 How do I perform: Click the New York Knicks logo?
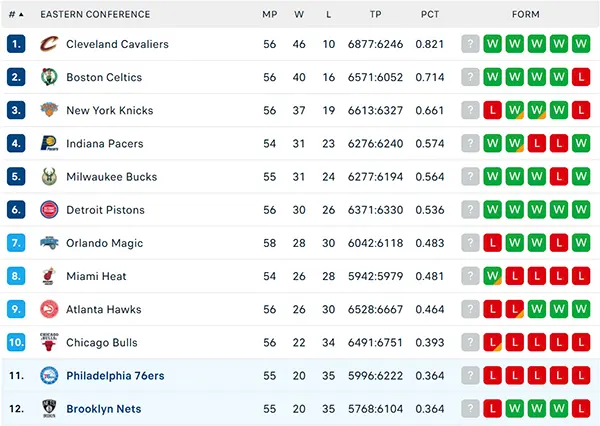point(49,110)
